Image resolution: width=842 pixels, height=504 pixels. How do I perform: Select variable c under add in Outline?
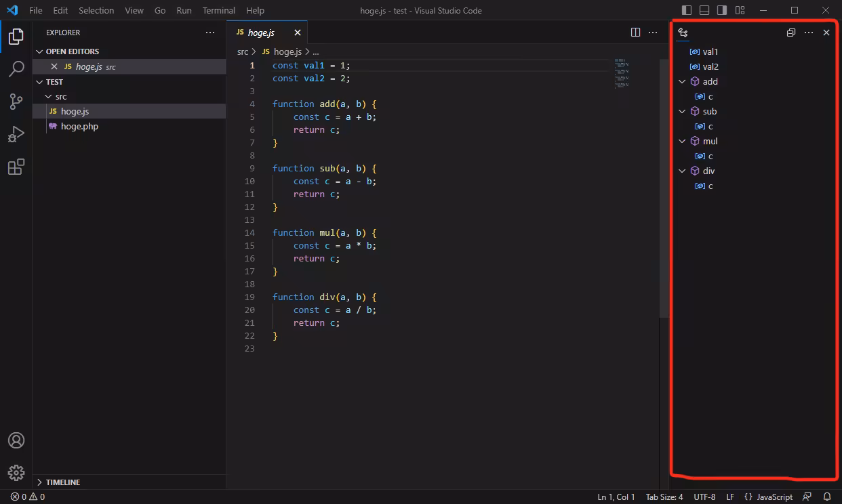[710, 96]
